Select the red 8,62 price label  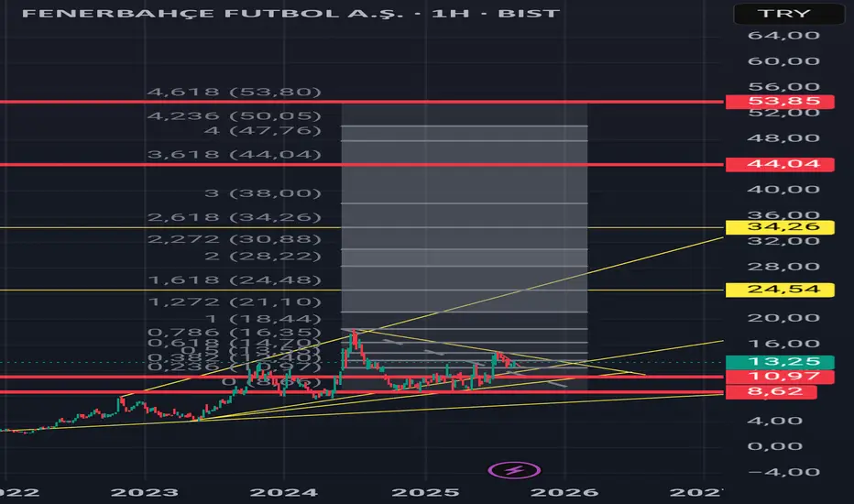point(771,392)
